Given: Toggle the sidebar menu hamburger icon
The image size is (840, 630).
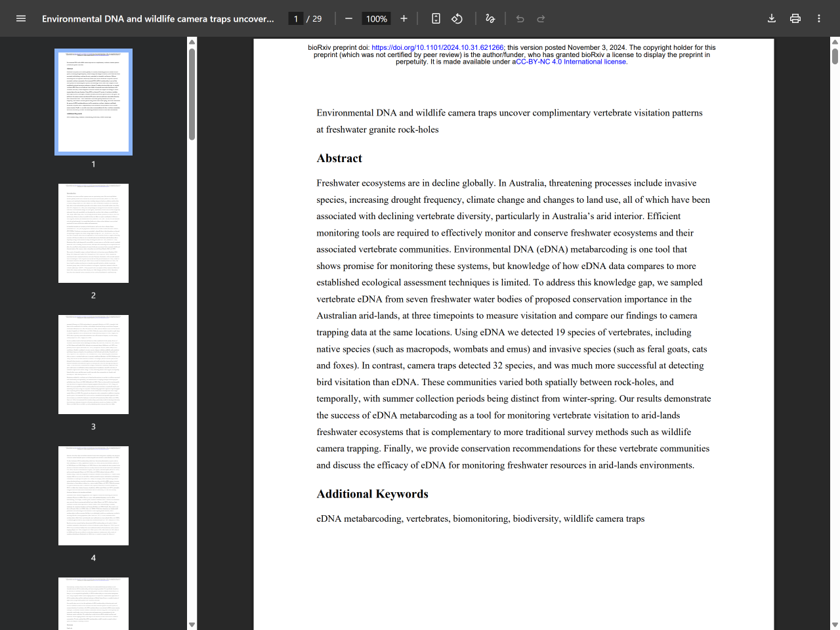Looking at the screenshot, I should click(x=21, y=18).
